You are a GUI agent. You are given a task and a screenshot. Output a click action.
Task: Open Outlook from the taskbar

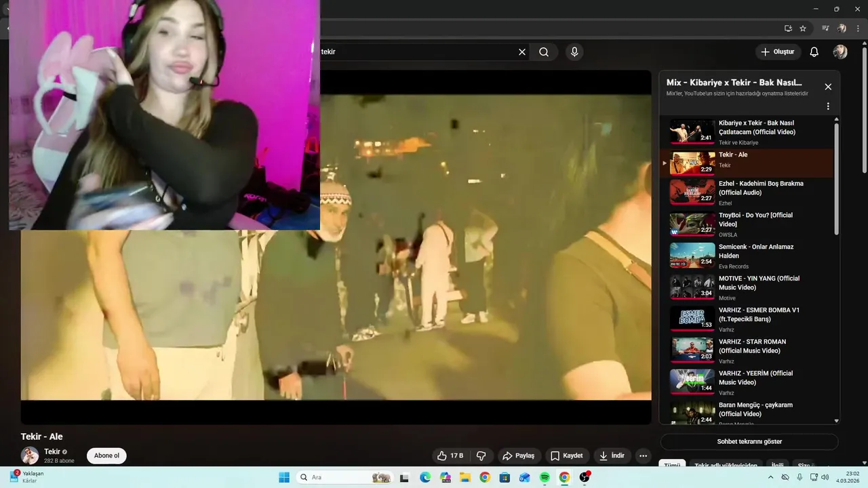coord(524,477)
